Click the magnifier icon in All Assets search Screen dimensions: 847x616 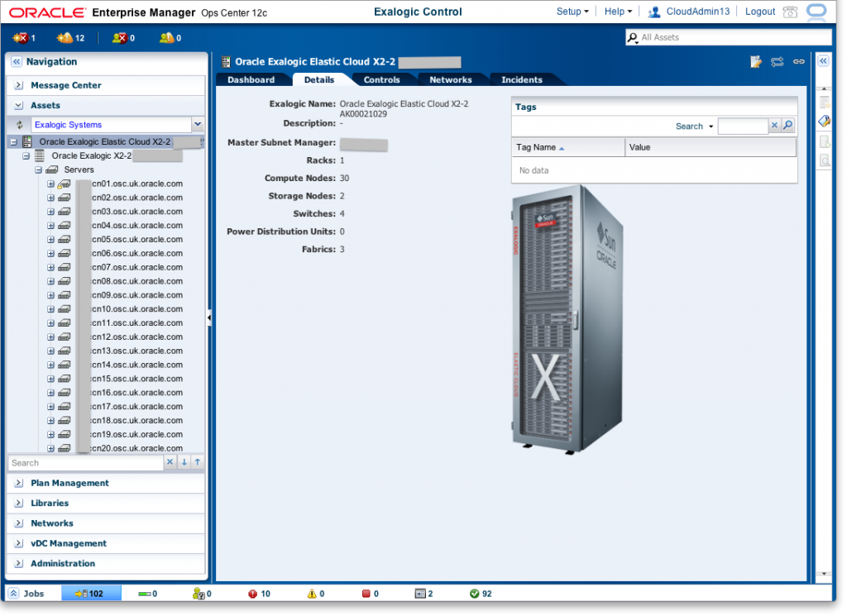[633, 38]
